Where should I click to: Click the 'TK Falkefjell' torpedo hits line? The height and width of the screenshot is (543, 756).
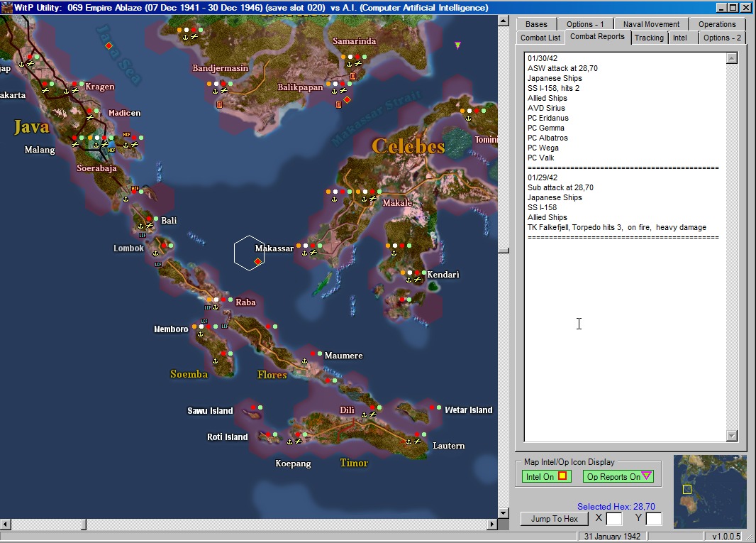pos(617,227)
